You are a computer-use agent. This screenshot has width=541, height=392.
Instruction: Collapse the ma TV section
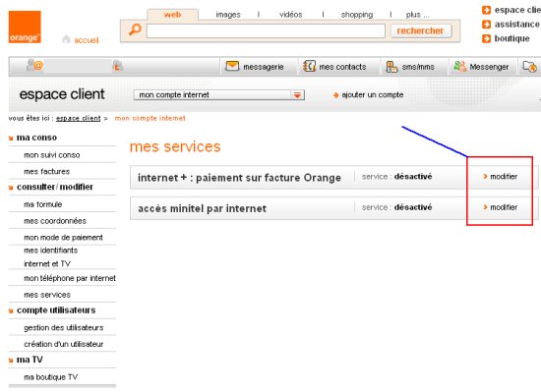point(11,361)
